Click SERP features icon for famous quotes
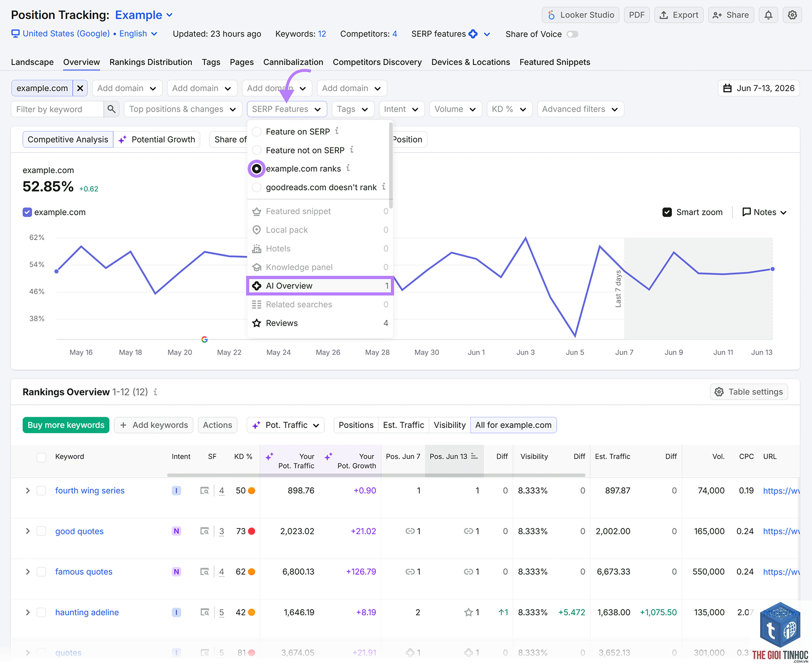The image size is (812, 664). tap(205, 572)
